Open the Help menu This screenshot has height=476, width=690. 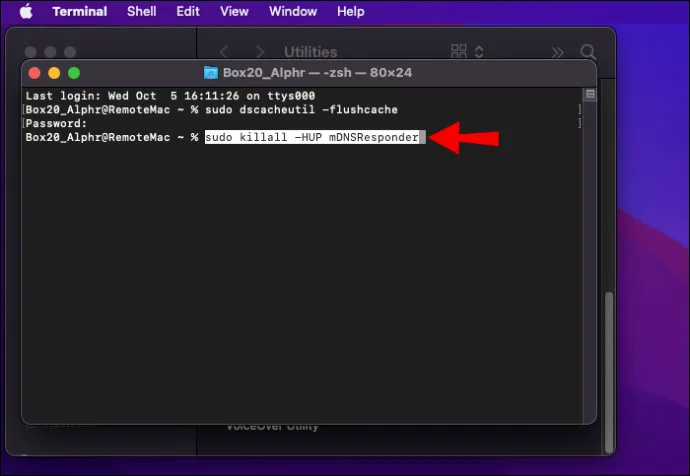[x=351, y=11]
